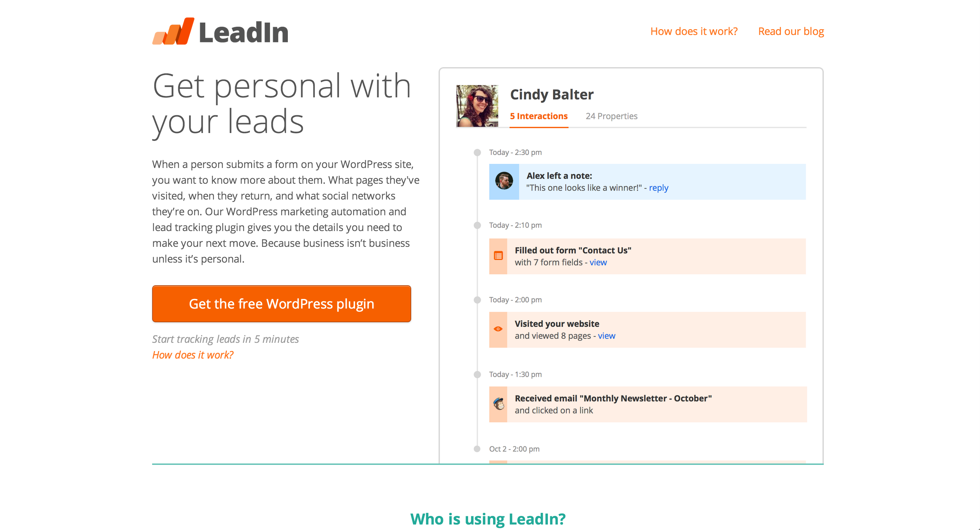The height and width of the screenshot is (530, 980).
Task: Open Cindy Balter's profile photo
Action: coord(477,106)
